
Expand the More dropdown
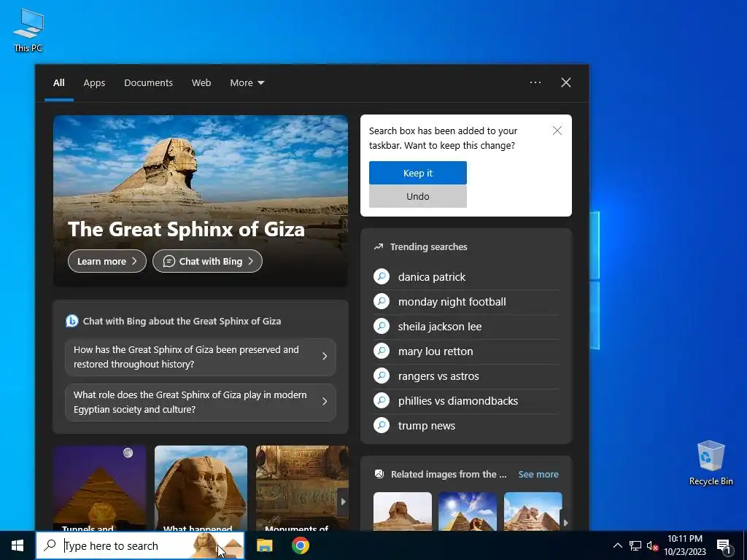pyautogui.click(x=247, y=83)
